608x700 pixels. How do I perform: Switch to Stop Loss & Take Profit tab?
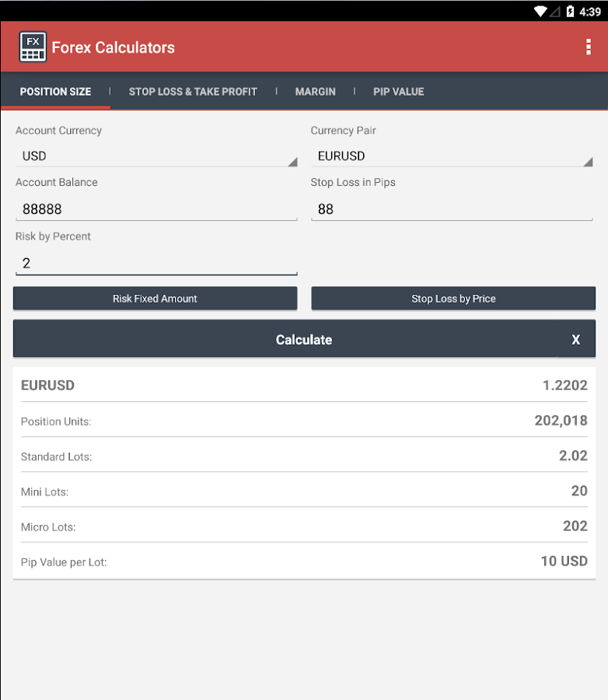tap(193, 92)
